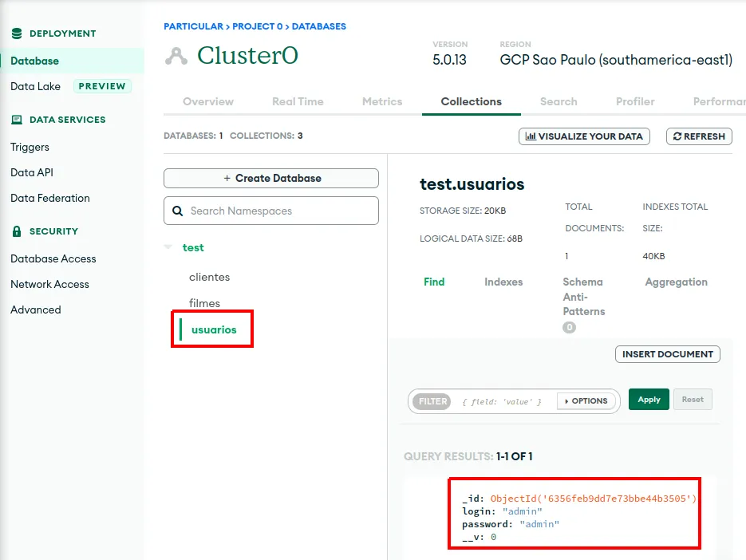
Task: Select the usuarios collection
Action: pyautogui.click(x=214, y=329)
